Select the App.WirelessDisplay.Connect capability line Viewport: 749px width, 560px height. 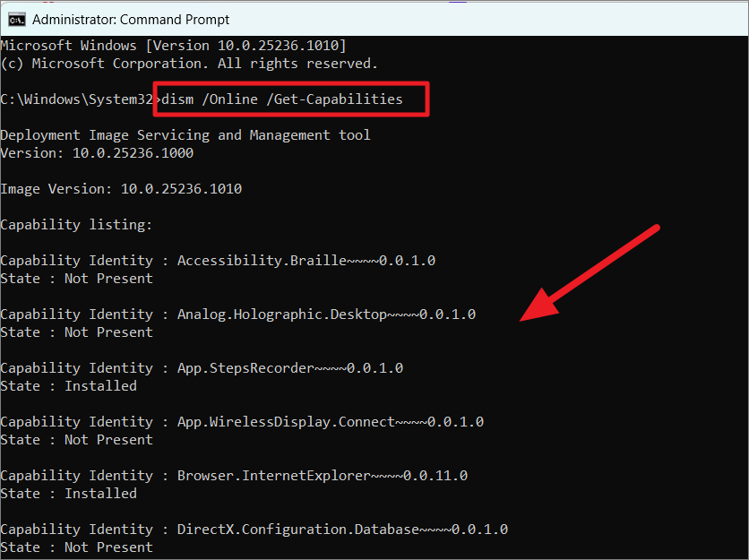[242, 422]
